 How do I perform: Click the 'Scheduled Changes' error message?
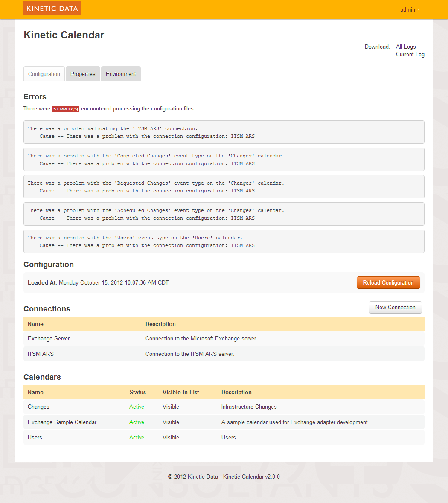click(x=224, y=214)
